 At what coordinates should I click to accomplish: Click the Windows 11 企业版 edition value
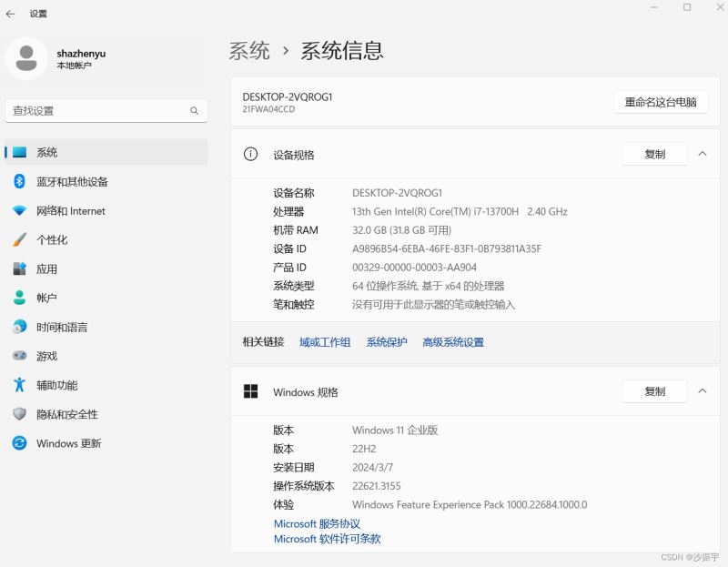tap(395, 430)
